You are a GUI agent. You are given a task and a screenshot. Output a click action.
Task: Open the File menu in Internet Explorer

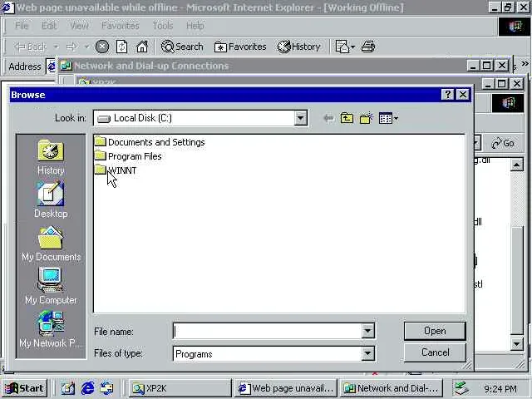(22, 26)
